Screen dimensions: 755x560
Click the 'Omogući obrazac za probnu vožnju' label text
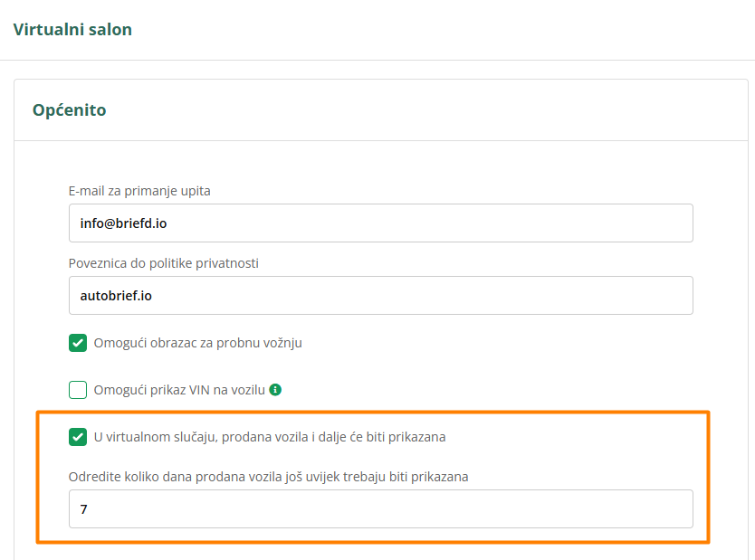[197, 343]
